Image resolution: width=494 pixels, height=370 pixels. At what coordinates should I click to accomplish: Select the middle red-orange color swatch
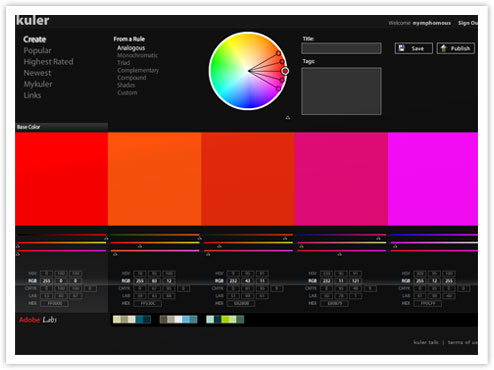tap(248, 179)
